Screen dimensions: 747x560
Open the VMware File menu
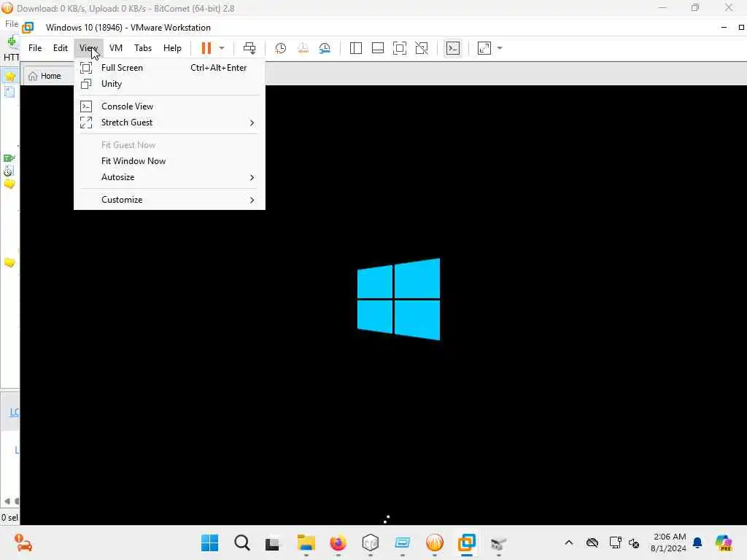(35, 48)
